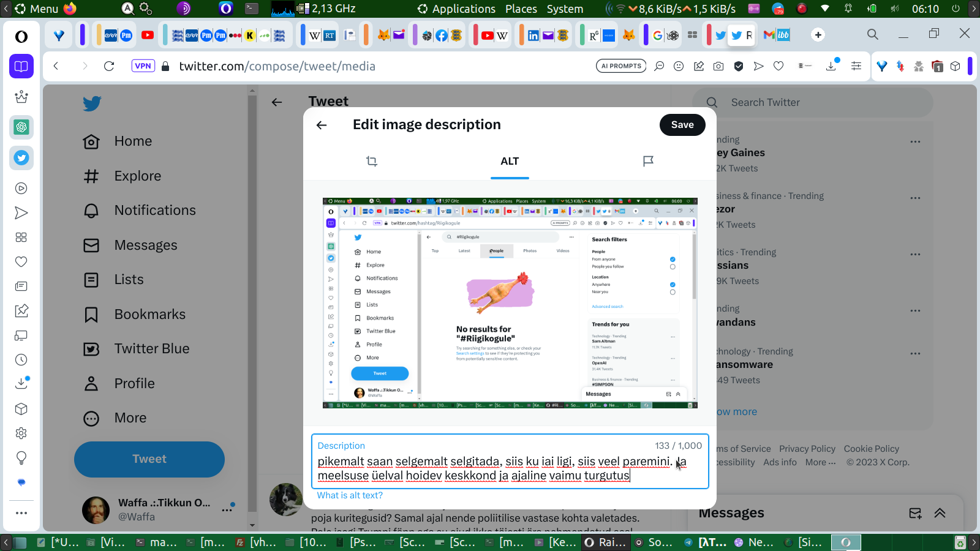Open the Menu launcher in top panel
Screen dimensions: 980x551
36,9
